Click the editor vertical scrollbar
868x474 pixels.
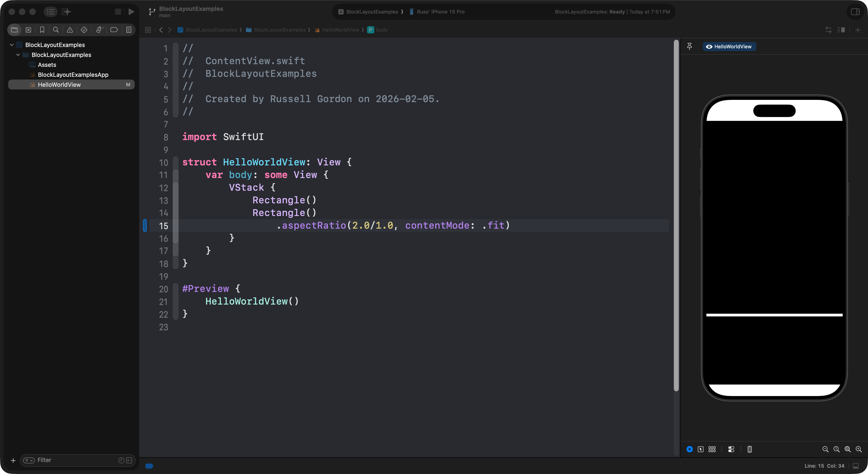click(676, 216)
